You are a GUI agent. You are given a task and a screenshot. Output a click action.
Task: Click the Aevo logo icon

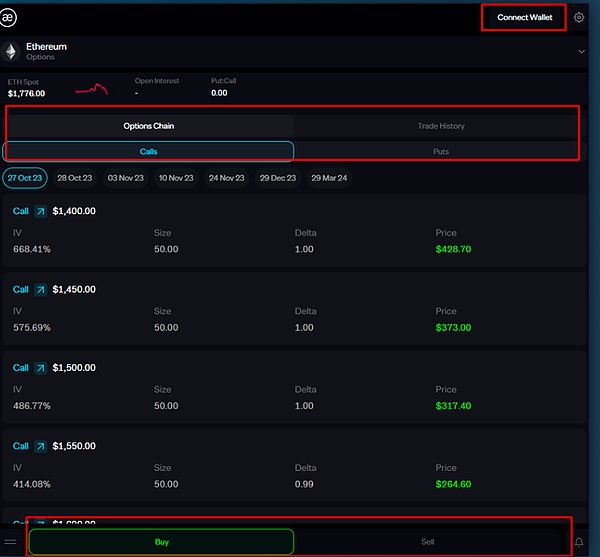[13, 17]
